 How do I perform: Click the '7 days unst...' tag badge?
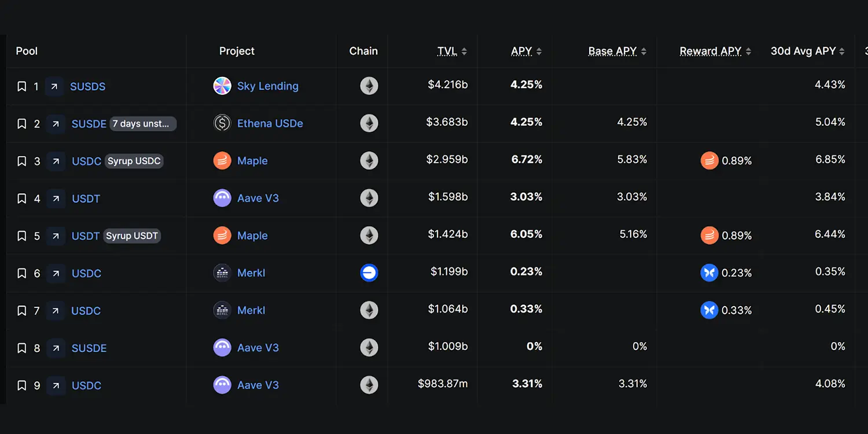[143, 124]
